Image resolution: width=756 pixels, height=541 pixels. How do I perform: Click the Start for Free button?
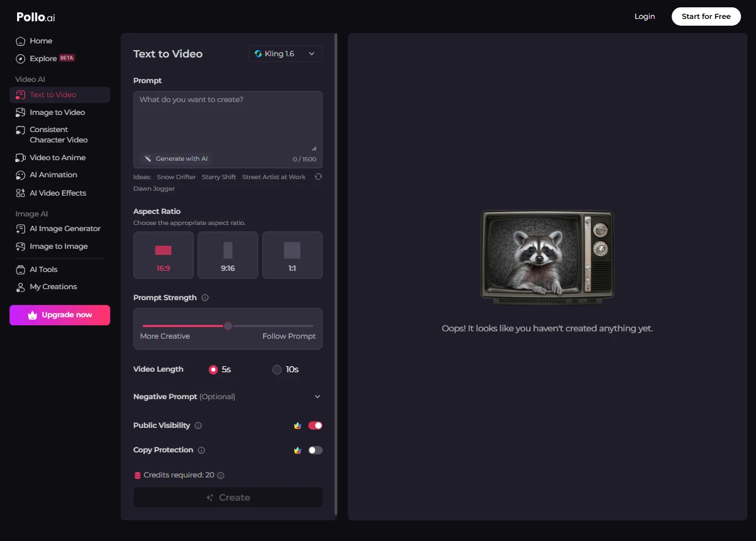pos(706,17)
